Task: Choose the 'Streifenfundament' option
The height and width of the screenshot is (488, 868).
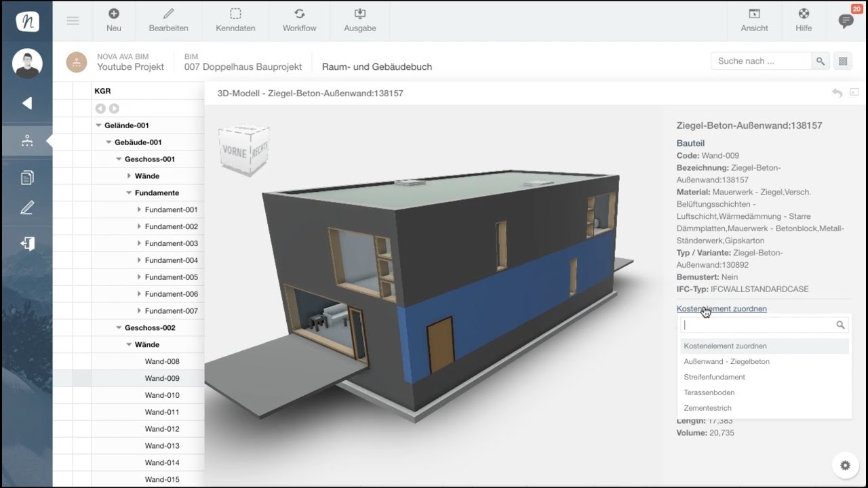Action: [x=764, y=377]
